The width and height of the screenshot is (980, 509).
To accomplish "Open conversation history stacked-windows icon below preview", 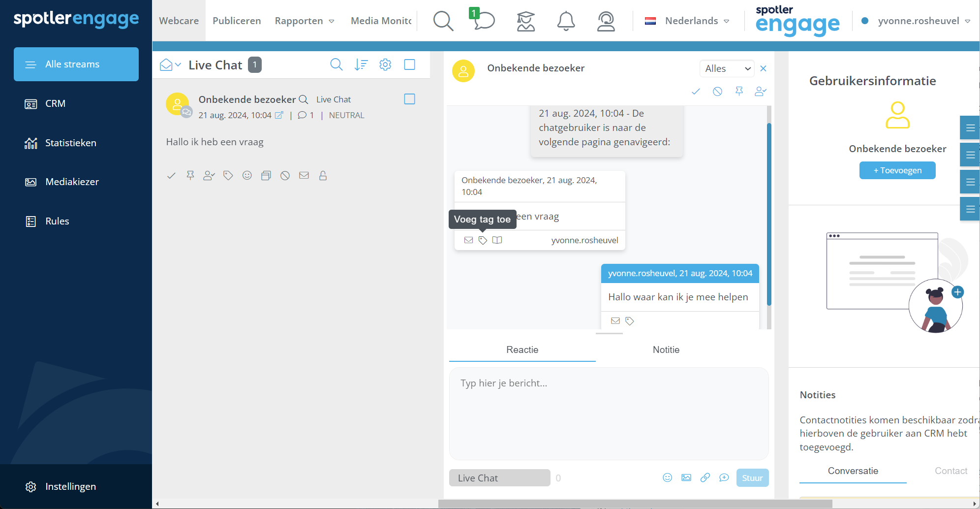I will coord(266,175).
